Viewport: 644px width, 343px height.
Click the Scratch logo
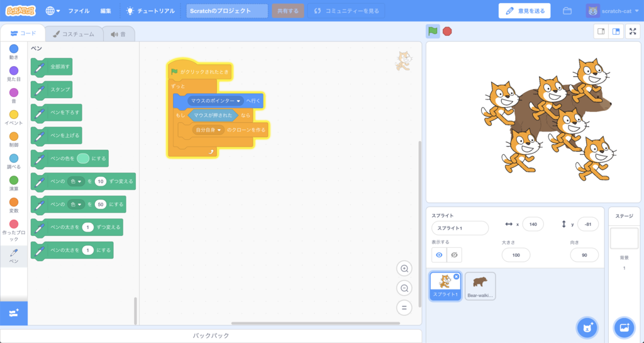coord(21,11)
